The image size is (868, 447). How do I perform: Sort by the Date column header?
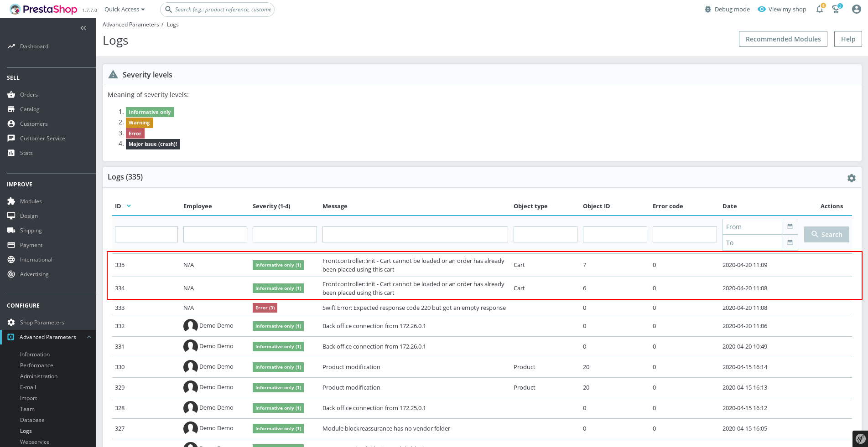point(729,206)
